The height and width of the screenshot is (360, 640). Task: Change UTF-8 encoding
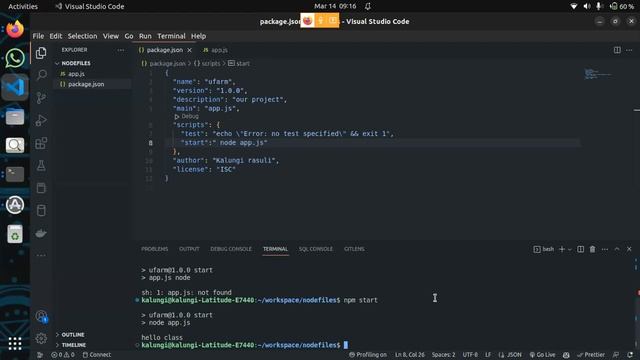470,355
